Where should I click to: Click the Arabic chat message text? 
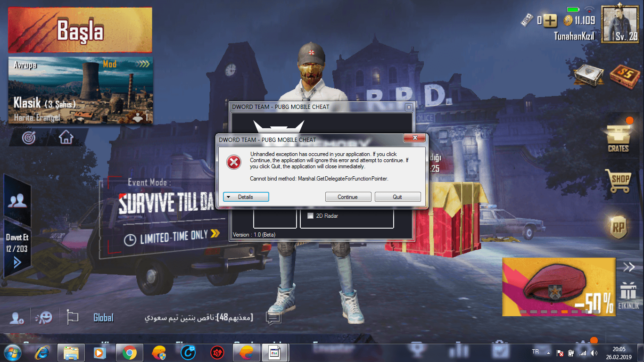pyautogui.click(x=198, y=318)
